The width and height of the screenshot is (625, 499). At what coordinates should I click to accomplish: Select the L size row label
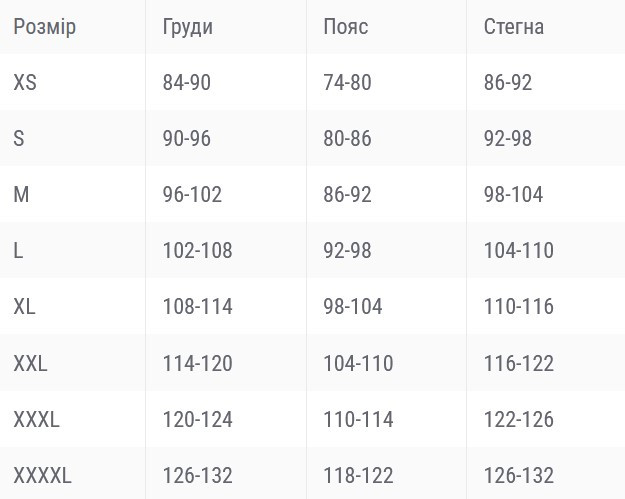(18, 250)
